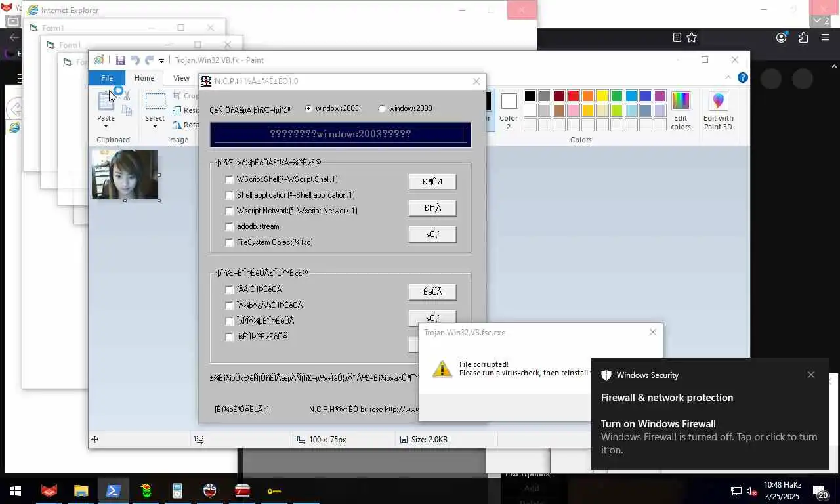
Task: Pick the yellow color swatch in Paint
Action: pyautogui.click(x=602, y=96)
